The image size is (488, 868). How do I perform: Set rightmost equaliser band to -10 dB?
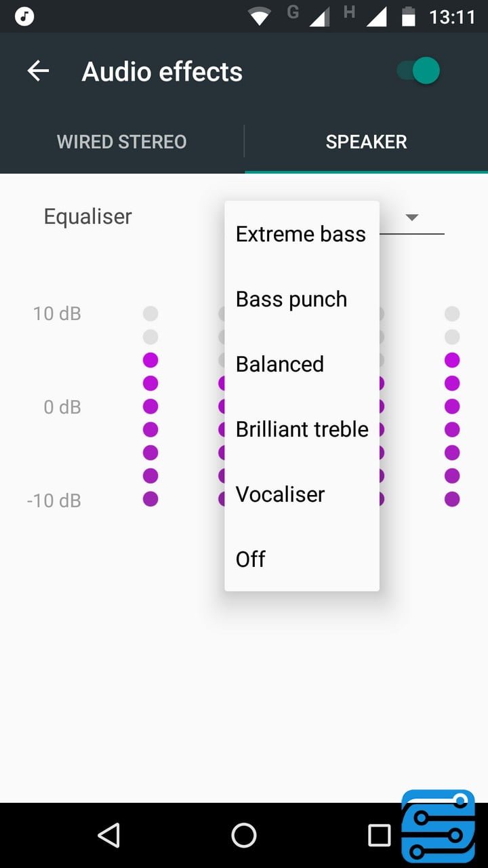452,500
